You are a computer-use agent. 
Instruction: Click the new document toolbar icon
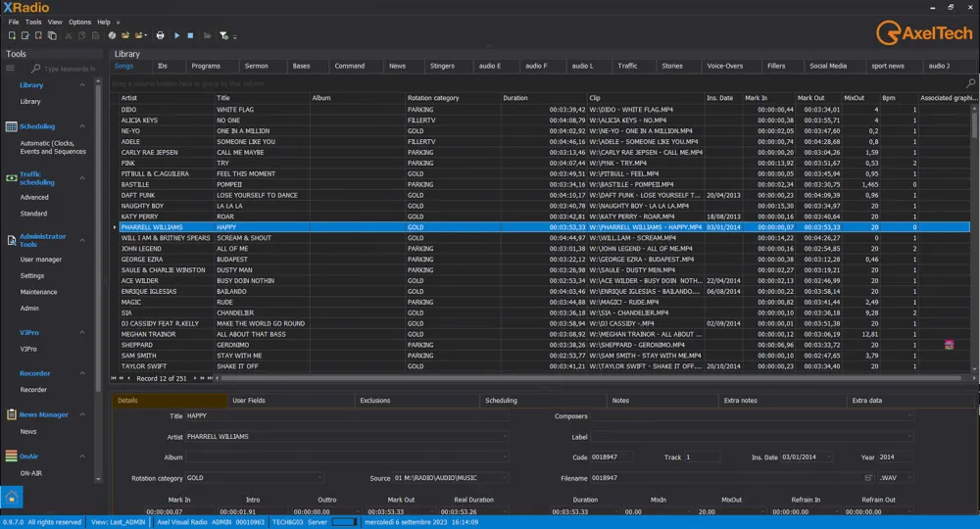[x=12, y=35]
